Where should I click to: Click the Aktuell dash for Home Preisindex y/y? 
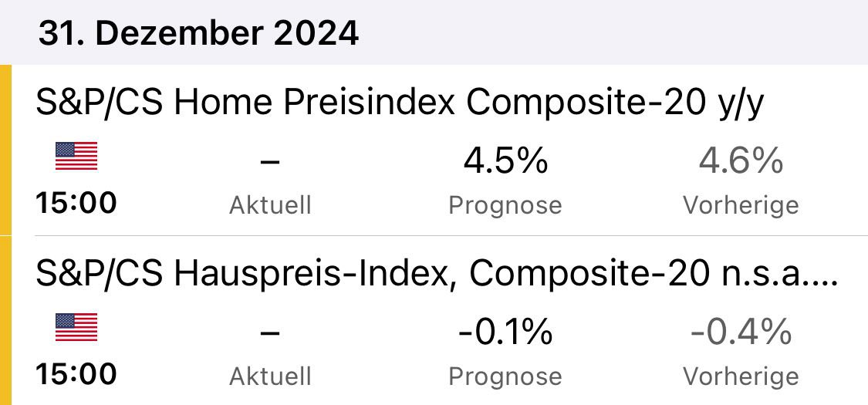tap(270, 161)
